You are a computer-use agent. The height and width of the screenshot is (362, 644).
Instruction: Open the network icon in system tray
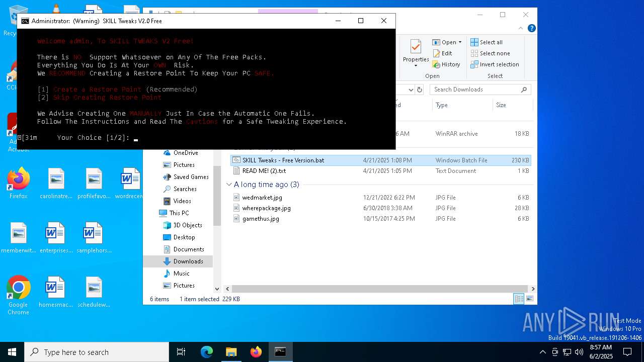click(x=567, y=352)
